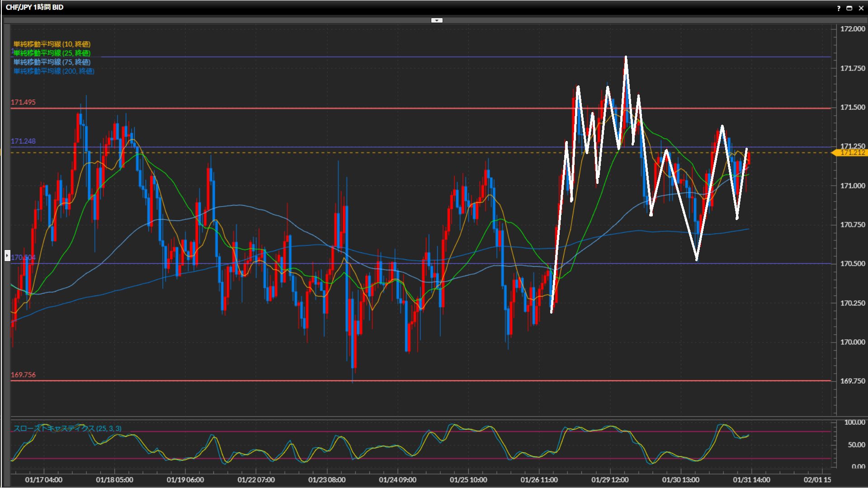Click the 169.756 red support line label
Viewport: 868px width, 488px height.
coord(23,375)
